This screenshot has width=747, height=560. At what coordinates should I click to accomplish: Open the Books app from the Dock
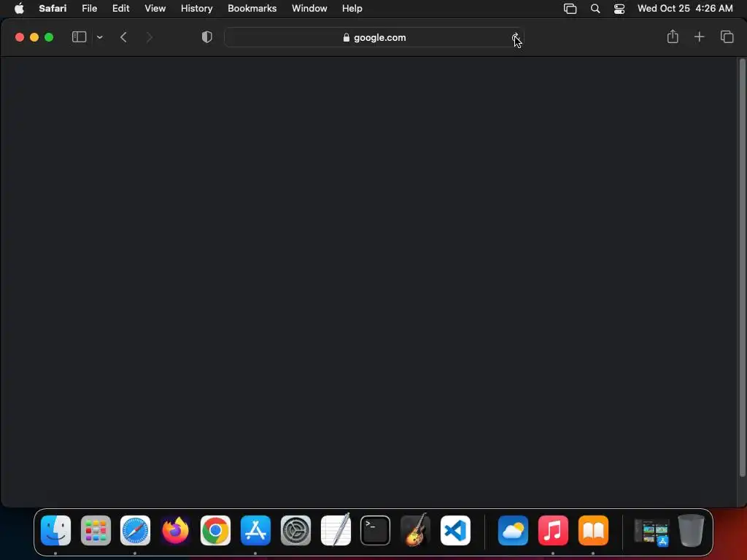coord(593,531)
